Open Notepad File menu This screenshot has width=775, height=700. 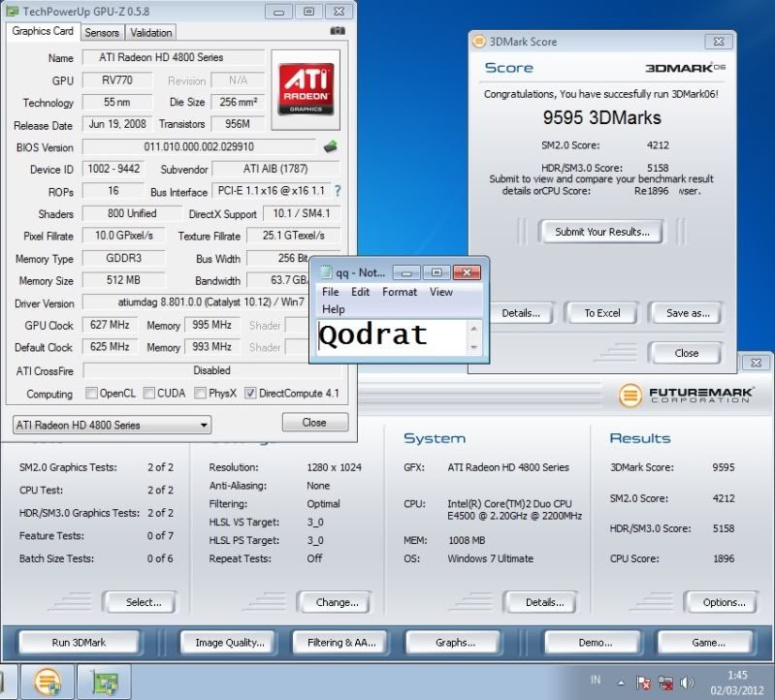coord(330,292)
